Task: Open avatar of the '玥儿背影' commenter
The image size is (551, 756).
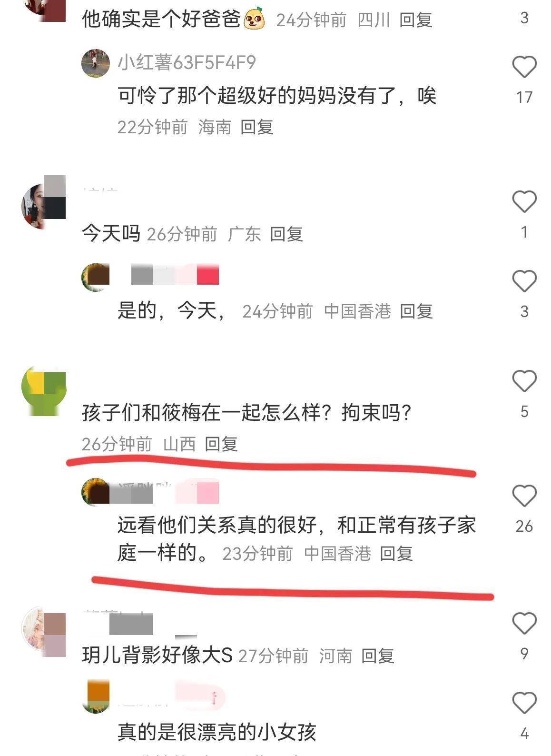Action: coord(44,632)
